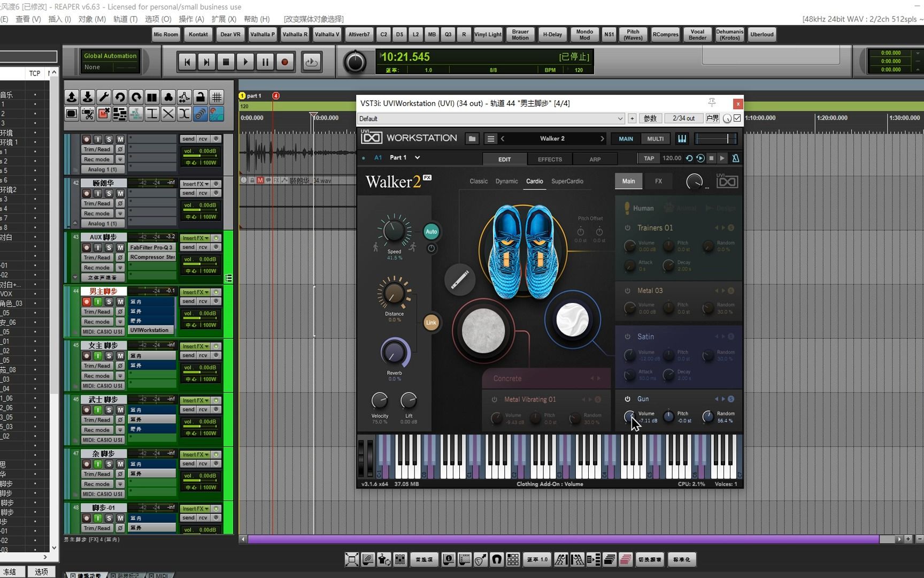Click the Valhalla V toolbar button
Viewport: 924px width, 578px height.
(327, 34)
